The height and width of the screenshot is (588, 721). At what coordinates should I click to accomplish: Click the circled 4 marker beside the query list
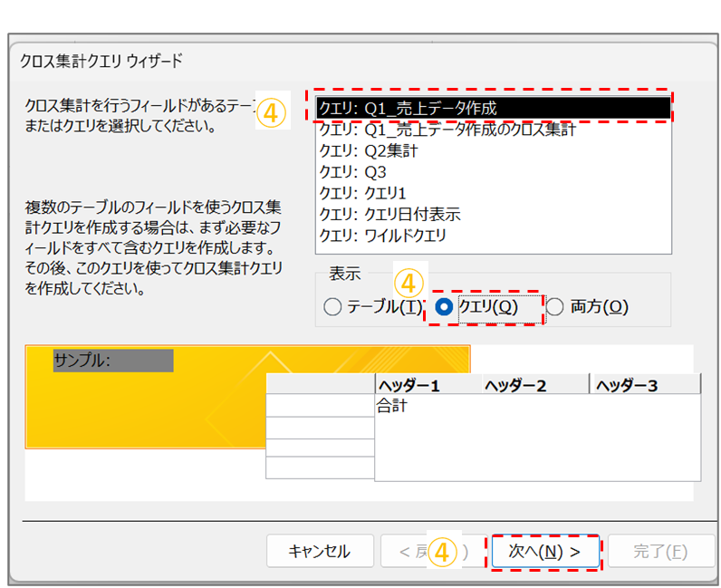click(271, 112)
